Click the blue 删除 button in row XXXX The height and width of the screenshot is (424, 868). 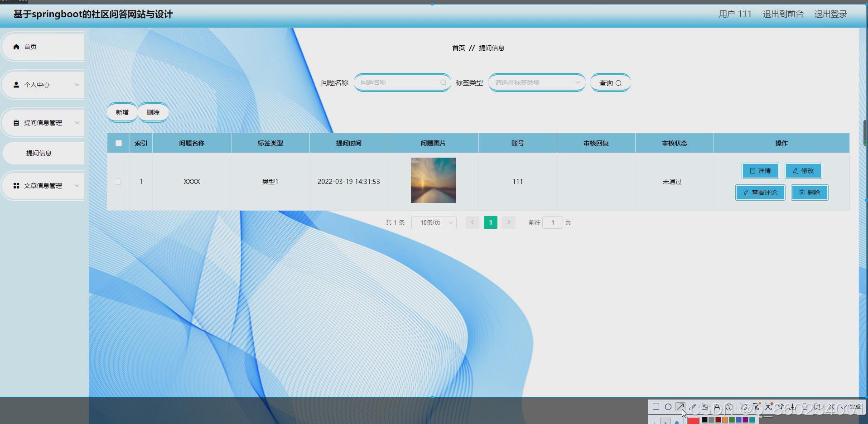click(810, 193)
